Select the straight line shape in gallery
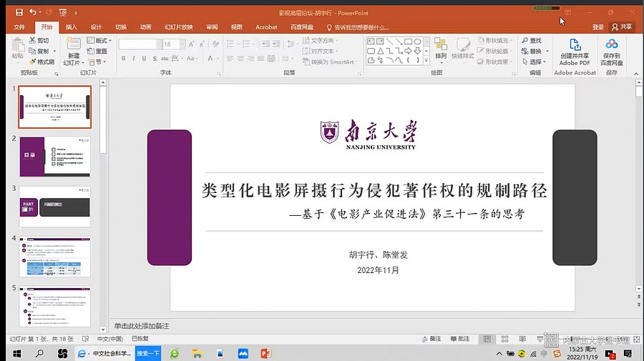This screenshot has height=361, width=644. tap(389, 41)
